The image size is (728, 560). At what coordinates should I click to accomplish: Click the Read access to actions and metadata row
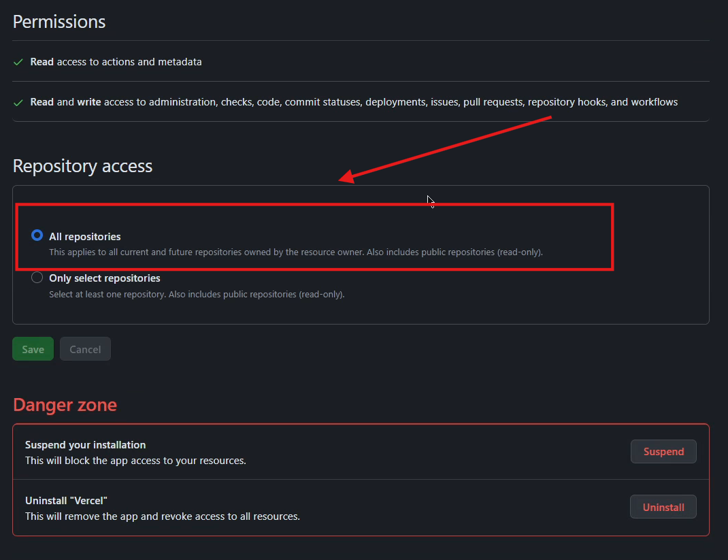pos(361,62)
